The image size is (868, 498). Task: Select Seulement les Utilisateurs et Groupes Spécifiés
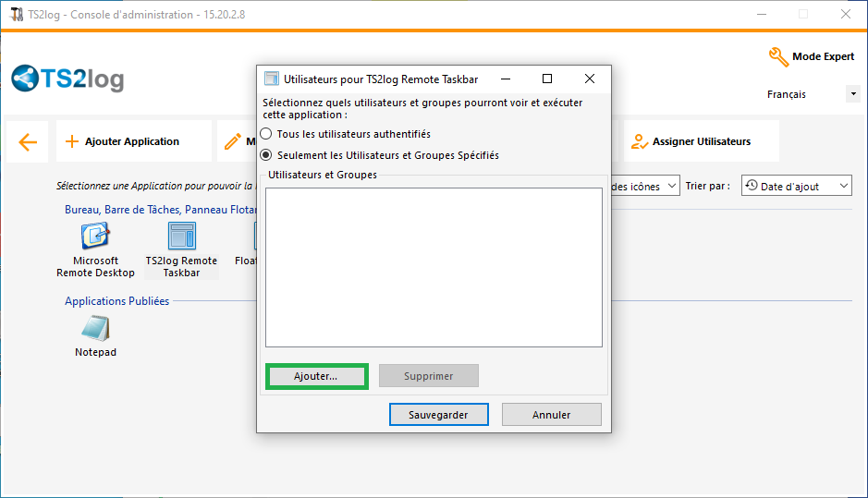tap(380, 155)
